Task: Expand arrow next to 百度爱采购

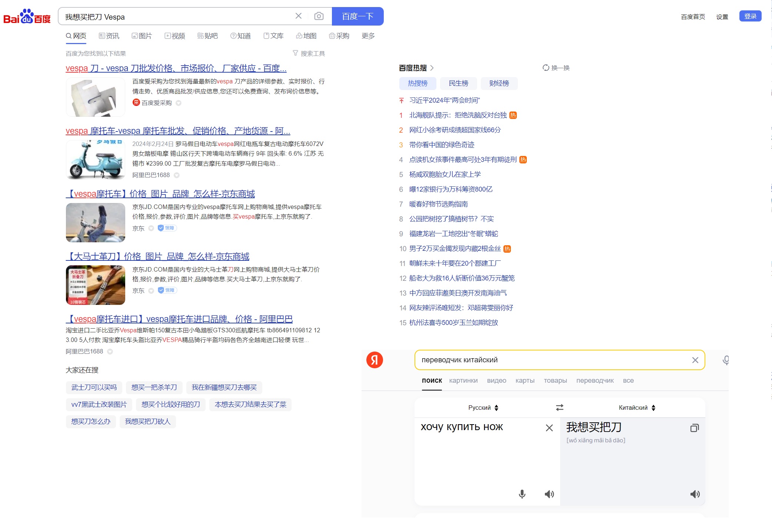Action: pyautogui.click(x=179, y=103)
